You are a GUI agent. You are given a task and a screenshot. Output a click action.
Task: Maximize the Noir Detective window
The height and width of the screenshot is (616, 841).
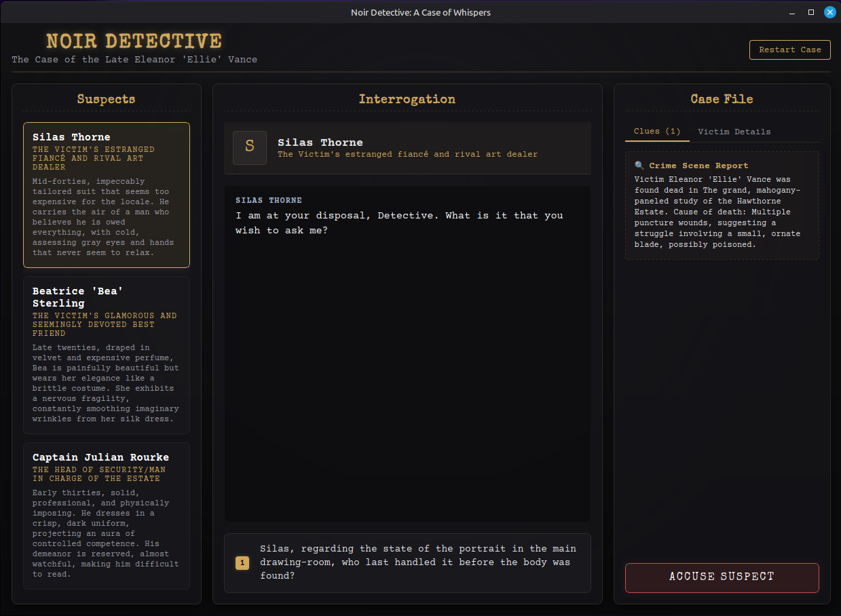(811, 12)
